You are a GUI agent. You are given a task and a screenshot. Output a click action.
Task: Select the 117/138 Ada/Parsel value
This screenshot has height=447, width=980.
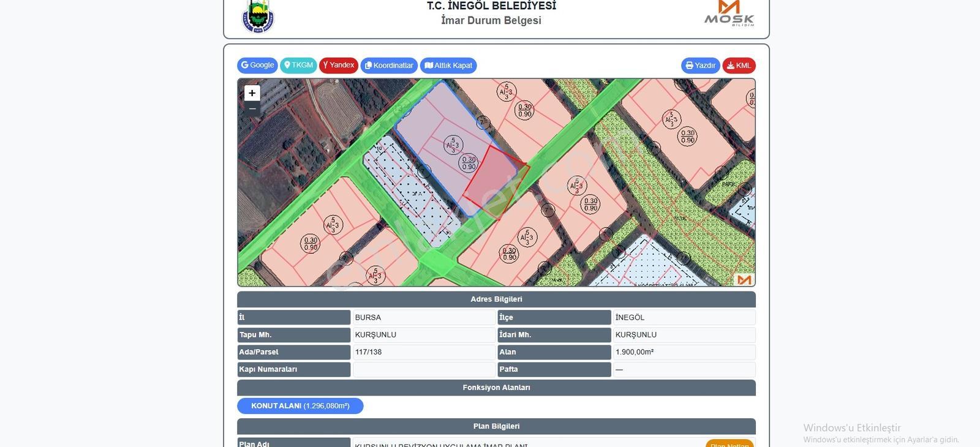[424, 352]
